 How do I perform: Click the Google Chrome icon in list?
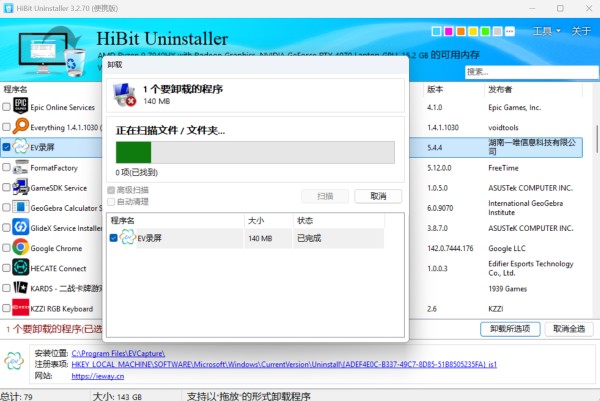click(x=20, y=247)
